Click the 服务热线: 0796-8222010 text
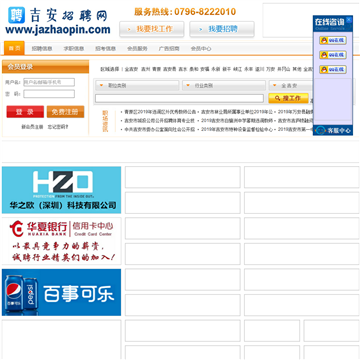This screenshot has width=360, height=360. pyautogui.click(x=185, y=12)
